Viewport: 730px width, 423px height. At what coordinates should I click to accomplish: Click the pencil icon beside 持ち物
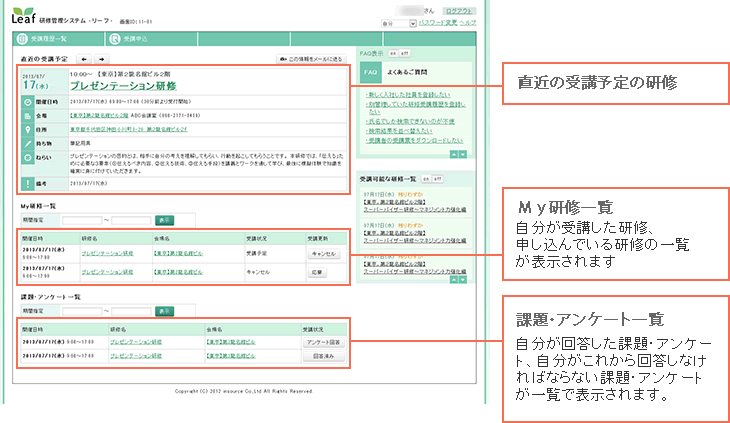tap(27, 144)
